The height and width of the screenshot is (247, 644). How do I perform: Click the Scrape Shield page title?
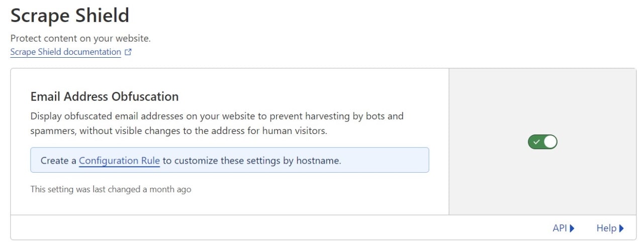pos(70,16)
